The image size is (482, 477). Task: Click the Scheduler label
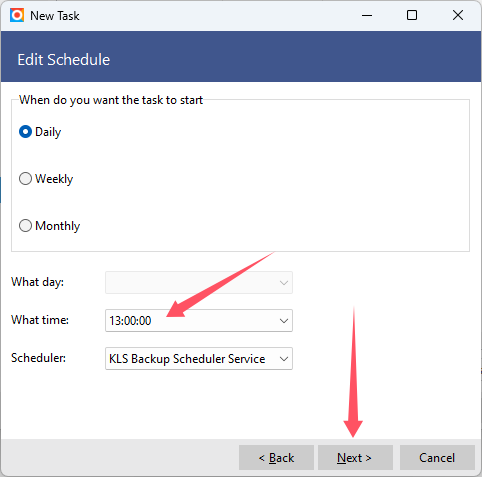point(38,358)
